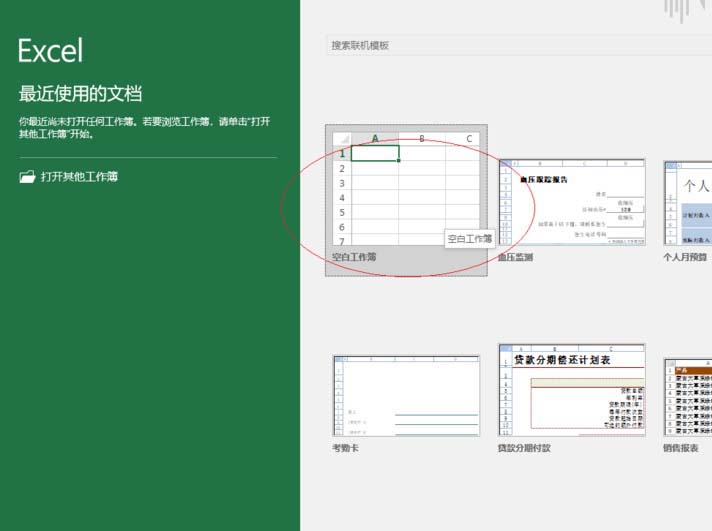Click the Excel title in the green sidebar
Image resolution: width=712 pixels, height=531 pixels.
50,50
